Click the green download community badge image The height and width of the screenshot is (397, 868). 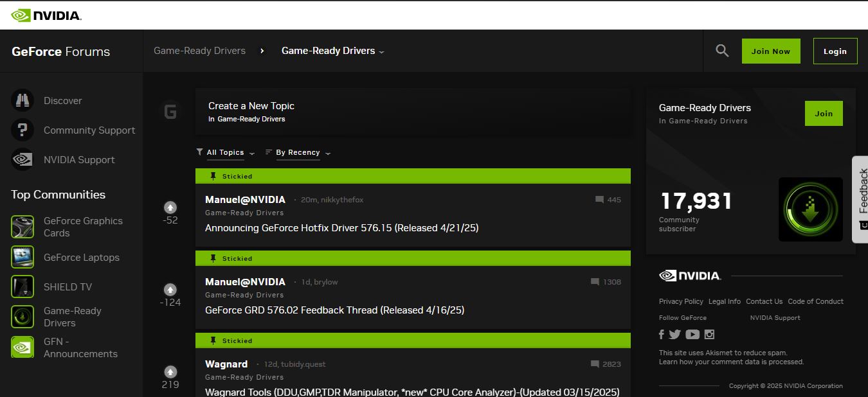pyautogui.click(x=810, y=209)
